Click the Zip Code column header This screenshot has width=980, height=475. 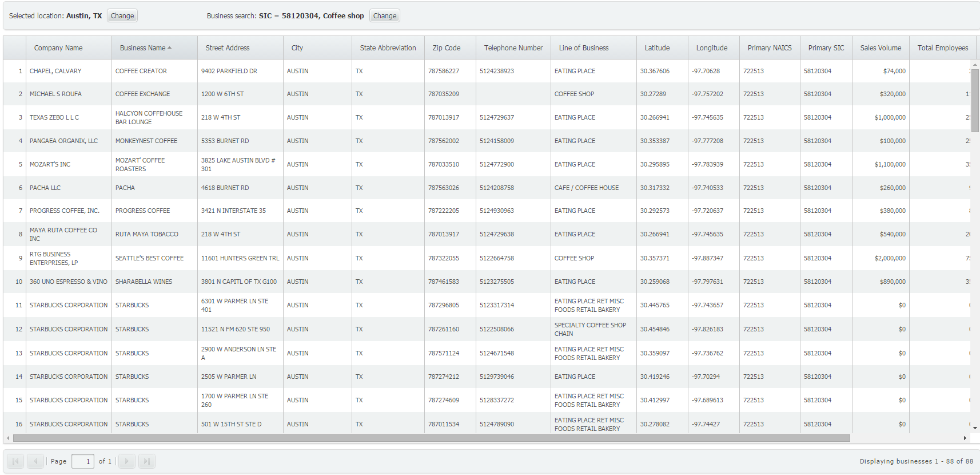tap(447, 48)
